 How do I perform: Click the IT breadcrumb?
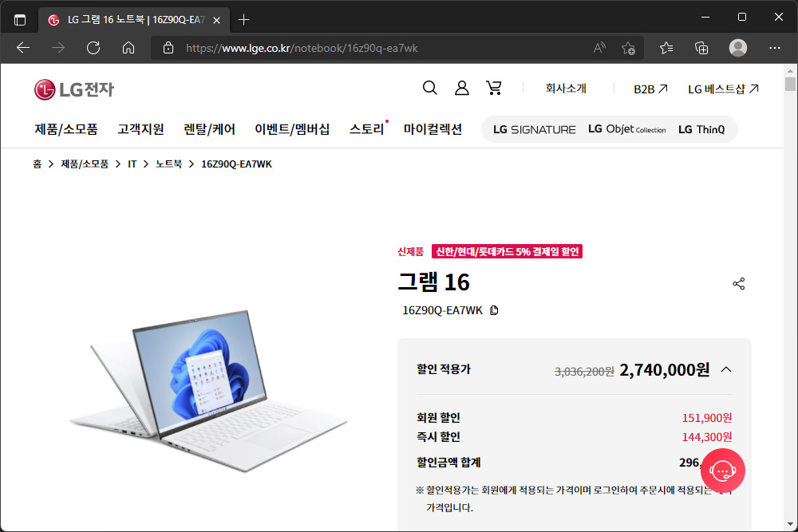click(132, 164)
